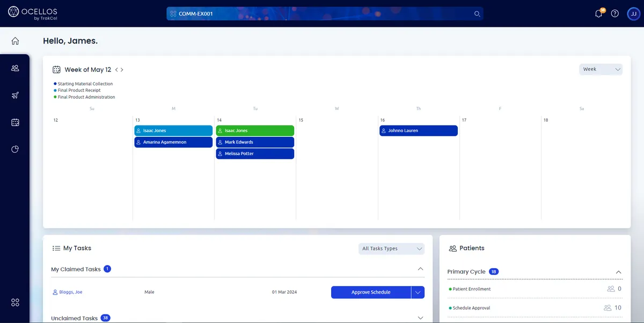
Task: Click the study icon in COMM-EX001 bar
Action: pos(173,14)
